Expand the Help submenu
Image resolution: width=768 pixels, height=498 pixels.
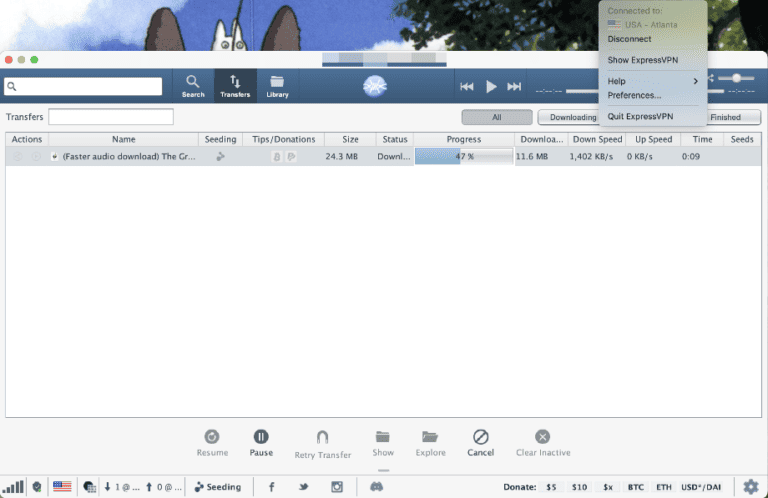(x=653, y=81)
